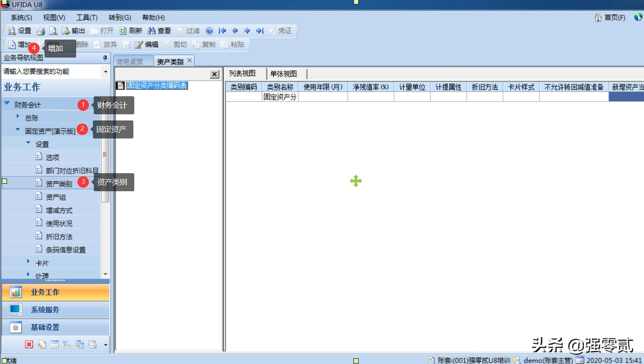Screen dimensions: 644x364
Task: Click the red grid icon at bottom sidebar
Action: pos(29,344)
